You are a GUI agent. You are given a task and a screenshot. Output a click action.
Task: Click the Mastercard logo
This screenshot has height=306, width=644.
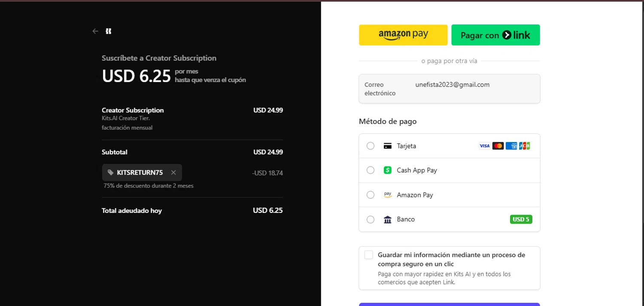498,146
